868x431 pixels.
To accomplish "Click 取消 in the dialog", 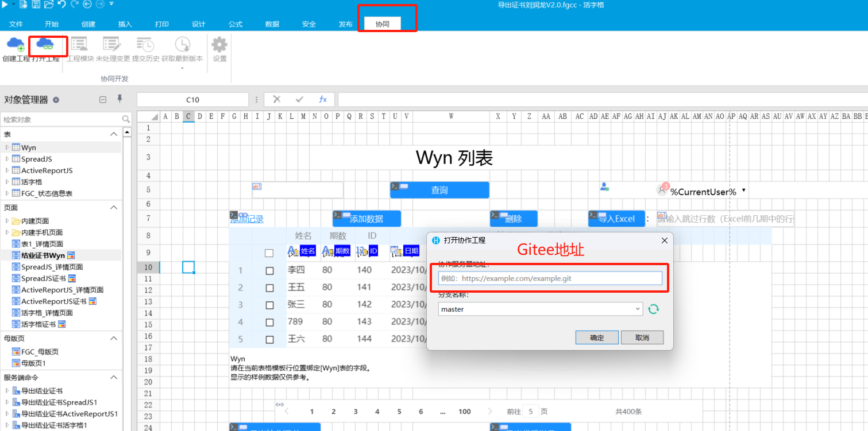I will (642, 337).
